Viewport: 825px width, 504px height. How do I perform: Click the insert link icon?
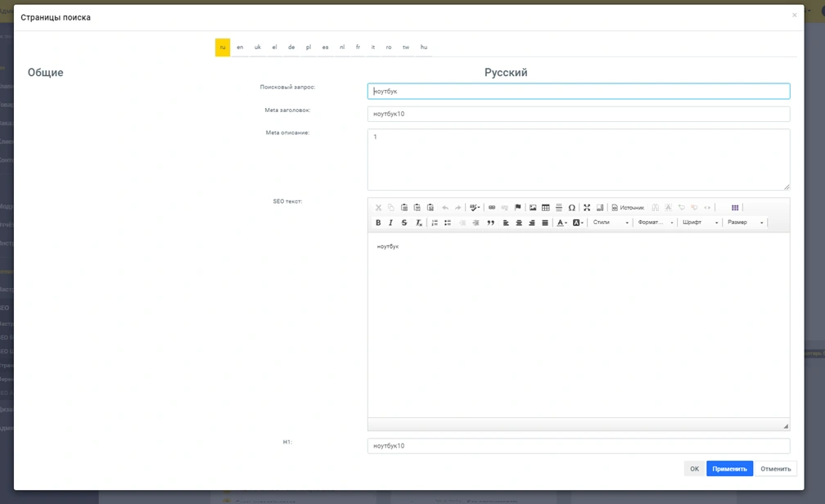492,208
